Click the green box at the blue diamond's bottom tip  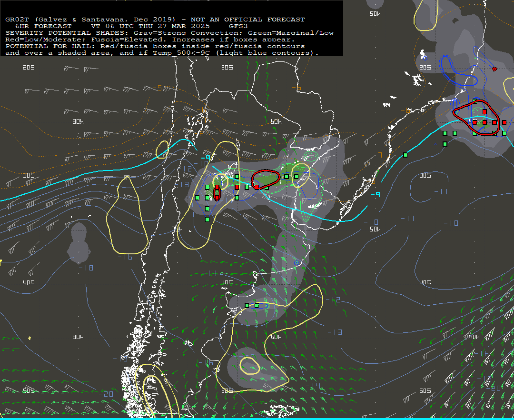pos(207,220)
